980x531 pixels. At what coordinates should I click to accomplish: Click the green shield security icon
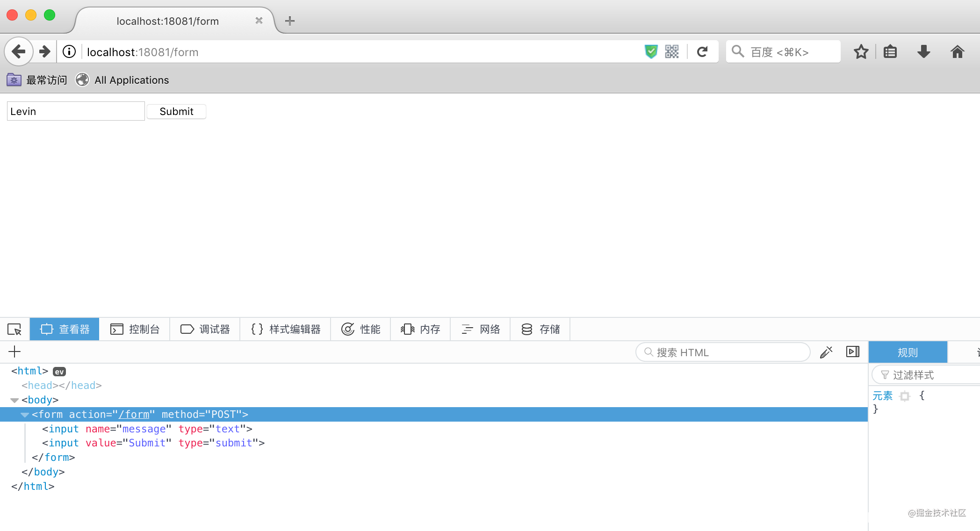click(x=651, y=52)
